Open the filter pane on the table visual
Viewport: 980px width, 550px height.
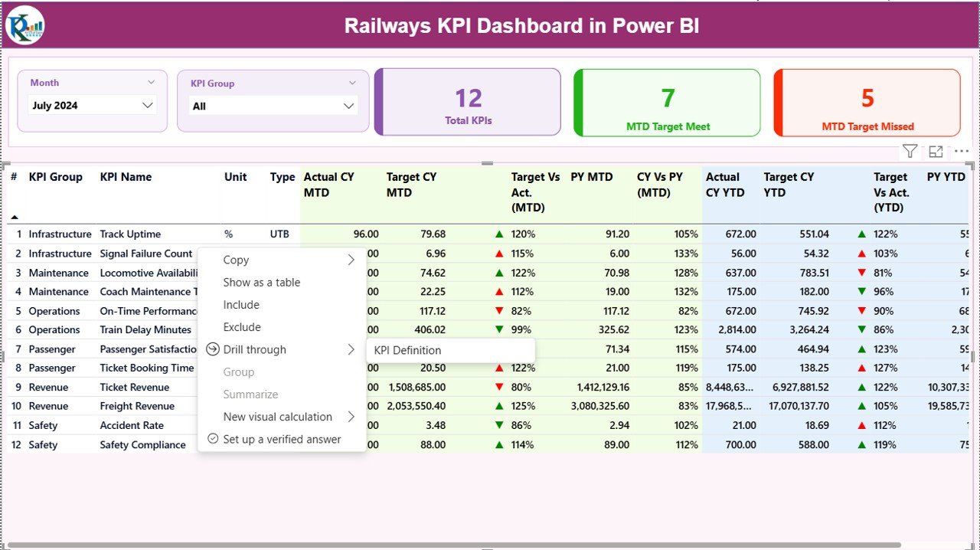910,151
